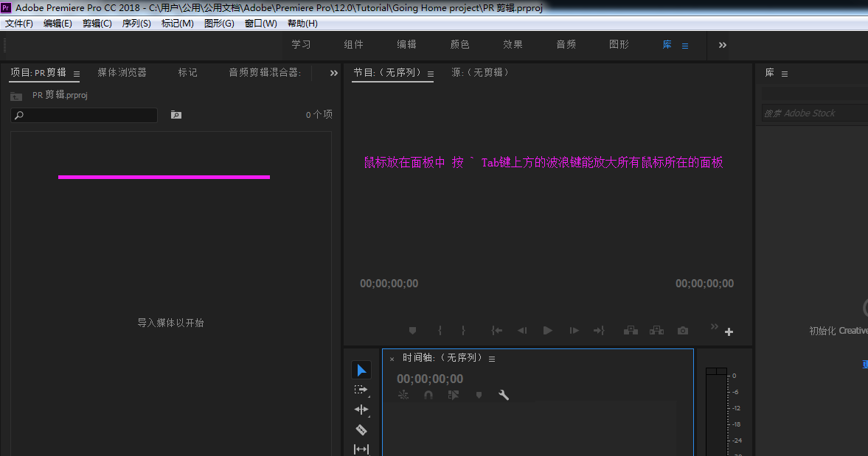Image resolution: width=868 pixels, height=456 pixels.
Task: Open the 序列(S) menu
Action: click(x=136, y=24)
